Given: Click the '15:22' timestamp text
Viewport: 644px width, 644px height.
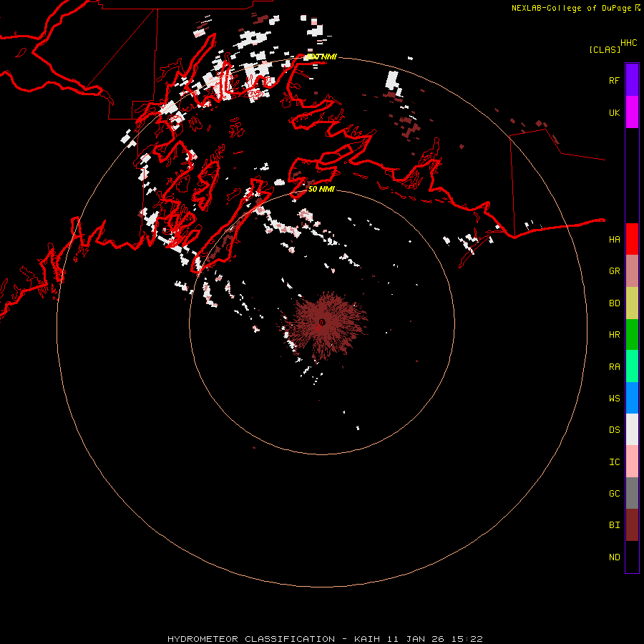Looking at the screenshot, I should click(x=466, y=639).
